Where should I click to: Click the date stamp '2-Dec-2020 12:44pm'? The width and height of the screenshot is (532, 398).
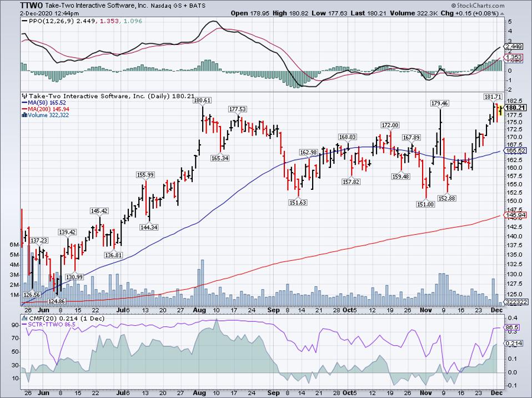pyautogui.click(x=49, y=13)
